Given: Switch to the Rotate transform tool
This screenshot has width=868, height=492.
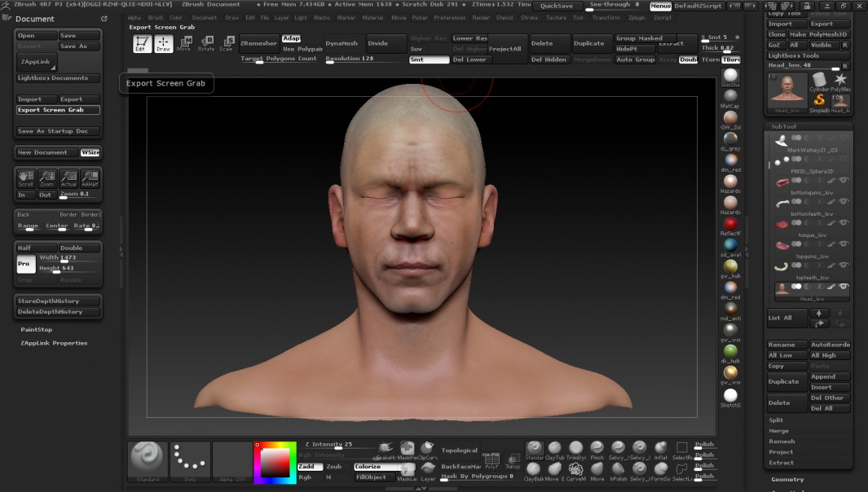Looking at the screenshot, I should 206,43.
